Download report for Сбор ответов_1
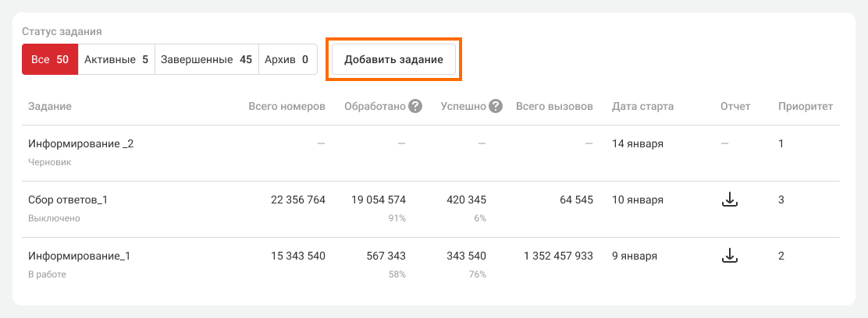868x318 pixels. (x=729, y=200)
